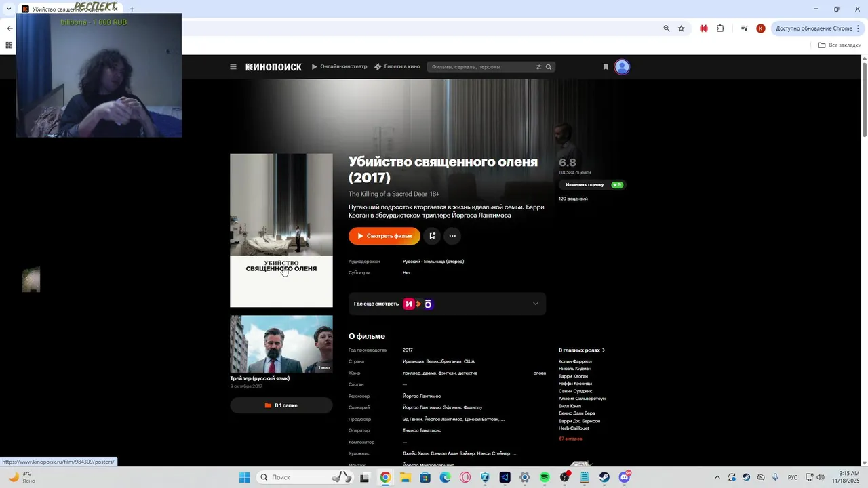Open Windows Start menu

pyautogui.click(x=244, y=477)
